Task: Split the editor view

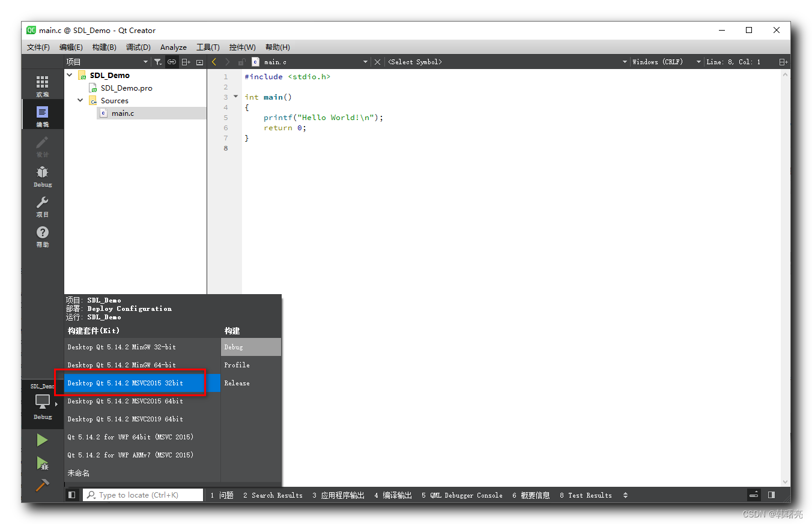Action: point(783,62)
